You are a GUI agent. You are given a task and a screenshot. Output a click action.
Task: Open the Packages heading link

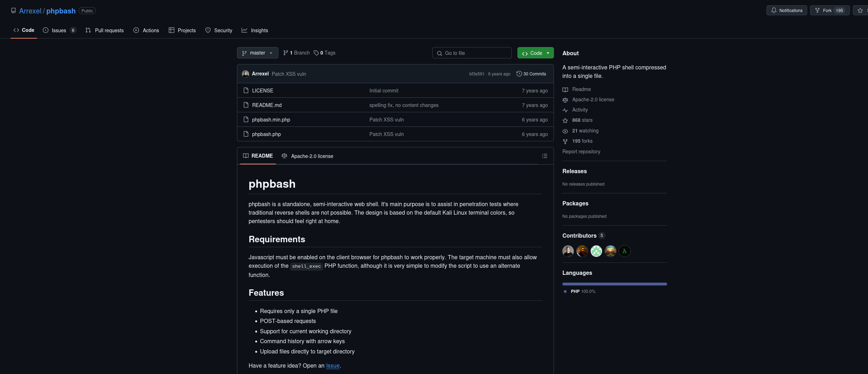pos(575,203)
